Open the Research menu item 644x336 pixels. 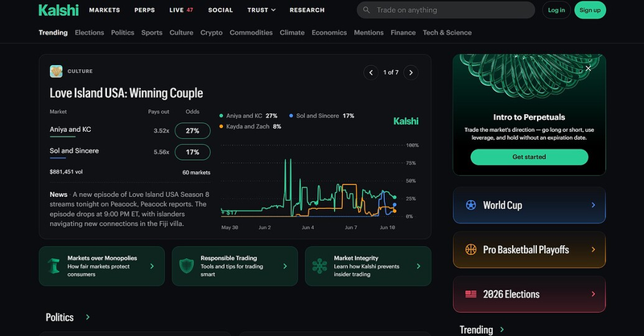point(307,10)
